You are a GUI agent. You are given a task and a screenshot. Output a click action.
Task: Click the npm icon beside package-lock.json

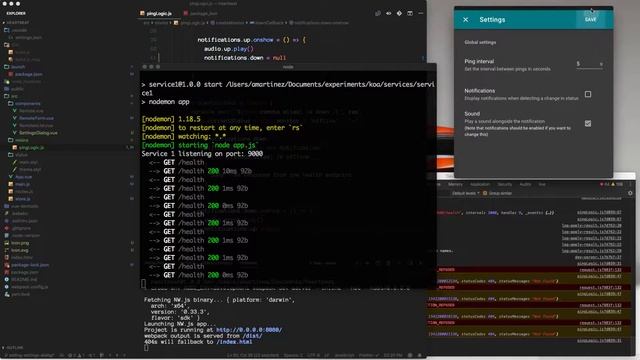[7, 265]
